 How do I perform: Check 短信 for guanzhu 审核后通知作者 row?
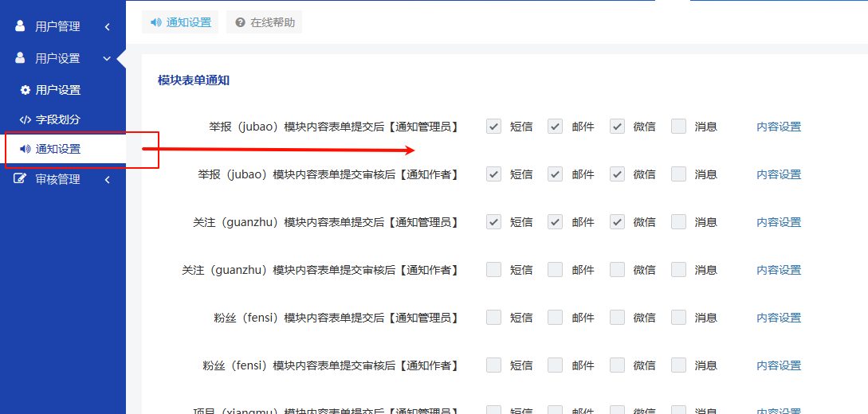[494, 270]
